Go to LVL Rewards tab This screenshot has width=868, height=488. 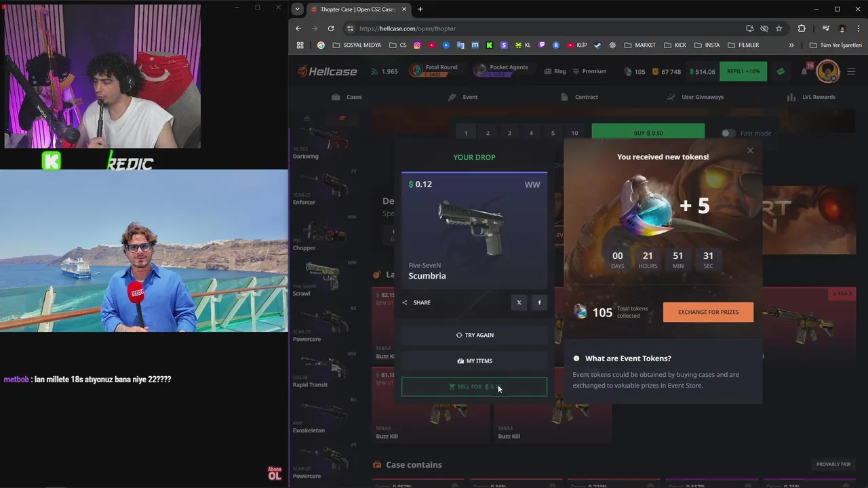coord(811,97)
